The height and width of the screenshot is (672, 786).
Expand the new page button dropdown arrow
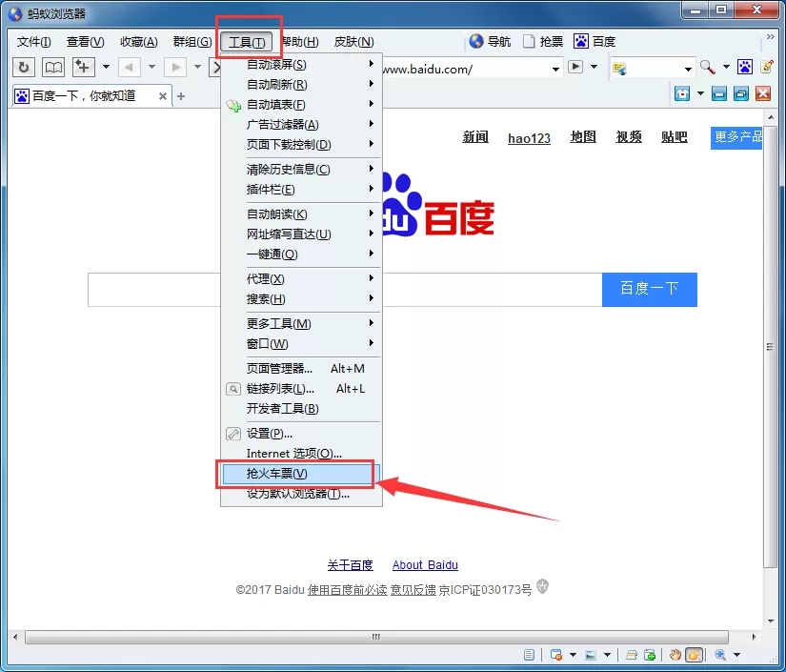[x=106, y=67]
